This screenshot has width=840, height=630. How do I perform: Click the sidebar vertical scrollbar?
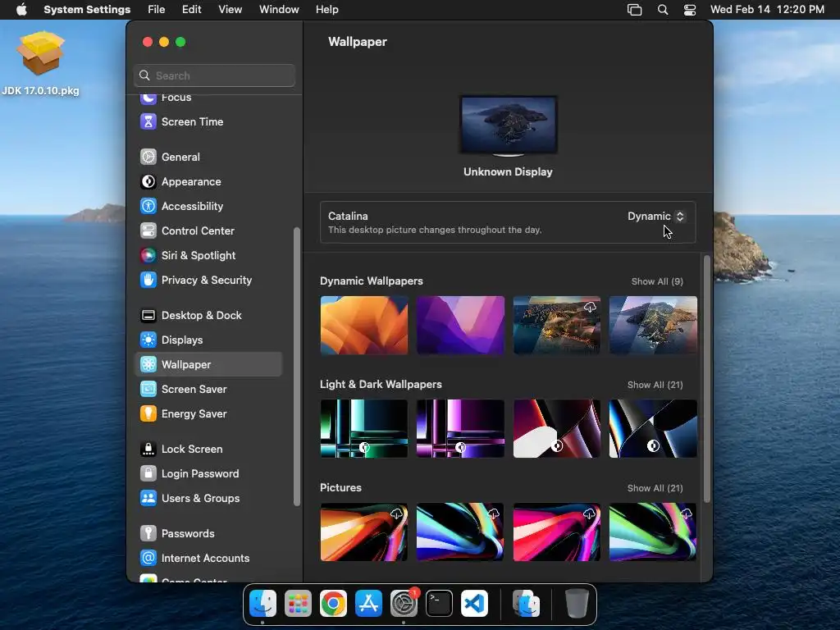pos(297,367)
